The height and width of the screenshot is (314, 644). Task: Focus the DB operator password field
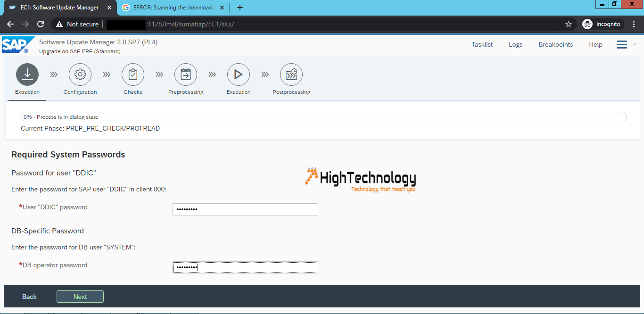(x=245, y=267)
